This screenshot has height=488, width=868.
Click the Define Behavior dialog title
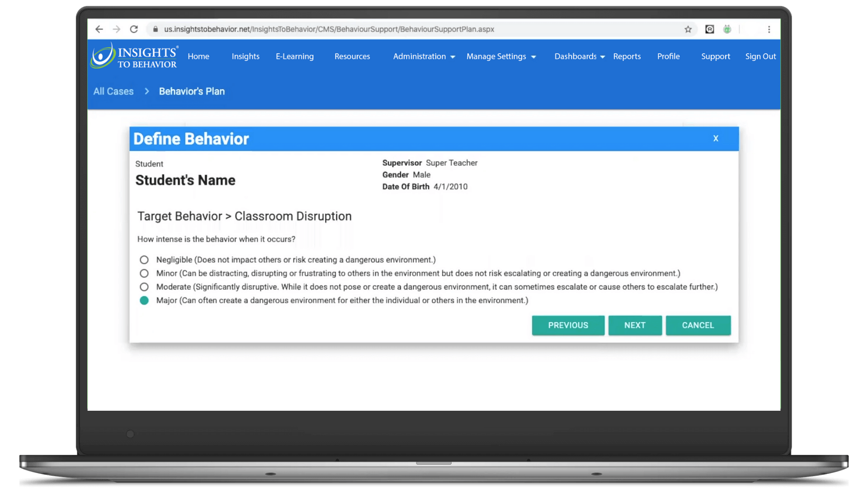(x=191, y=139)
